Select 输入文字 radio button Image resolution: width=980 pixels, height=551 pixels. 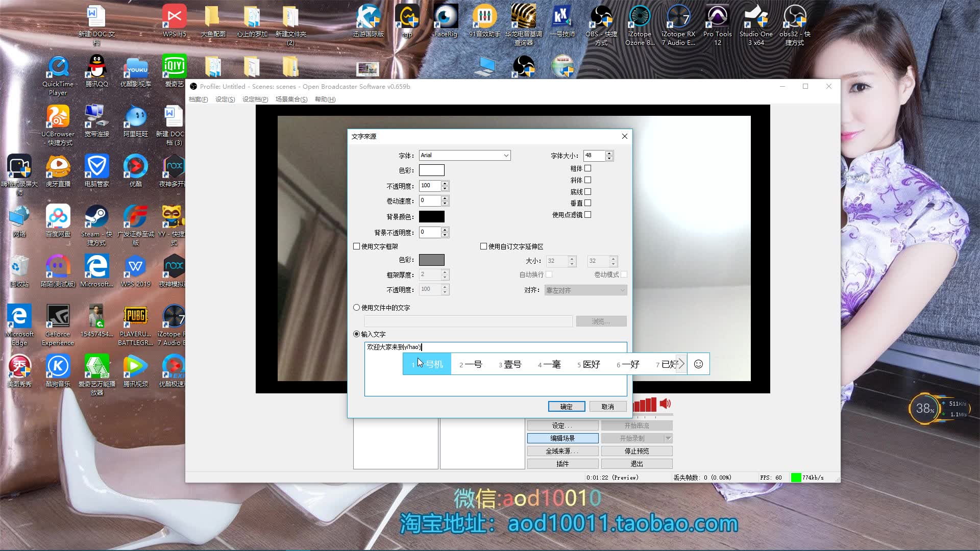[x=357, y=334]
